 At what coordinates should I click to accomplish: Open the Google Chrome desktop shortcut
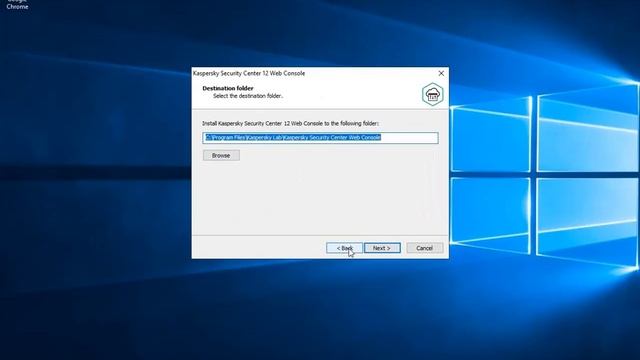[17, 5]
